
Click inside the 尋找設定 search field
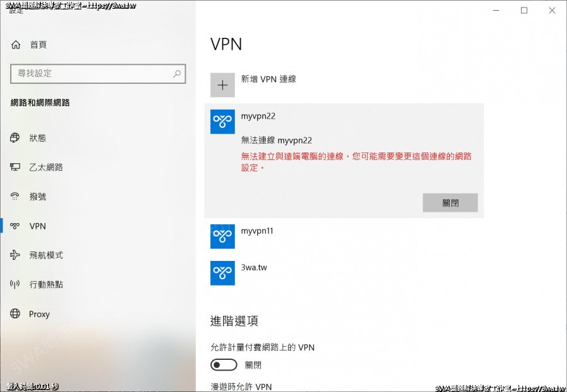click(x=98, y=74)
